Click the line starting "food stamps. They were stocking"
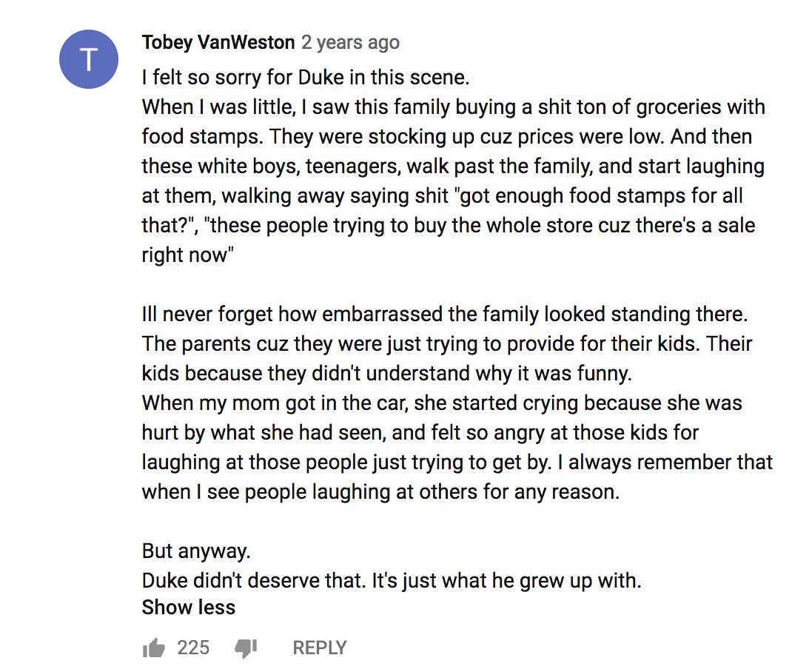This screenshot has width=792, height=672. click(x=447, y=137)
